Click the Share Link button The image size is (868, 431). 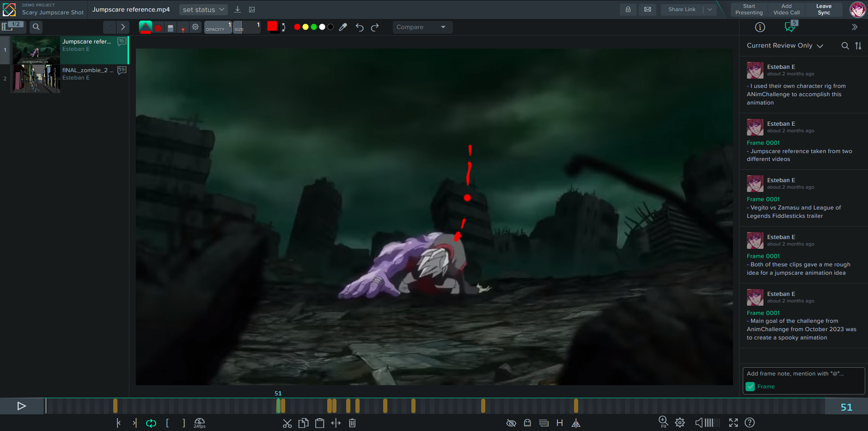(682, 9)
